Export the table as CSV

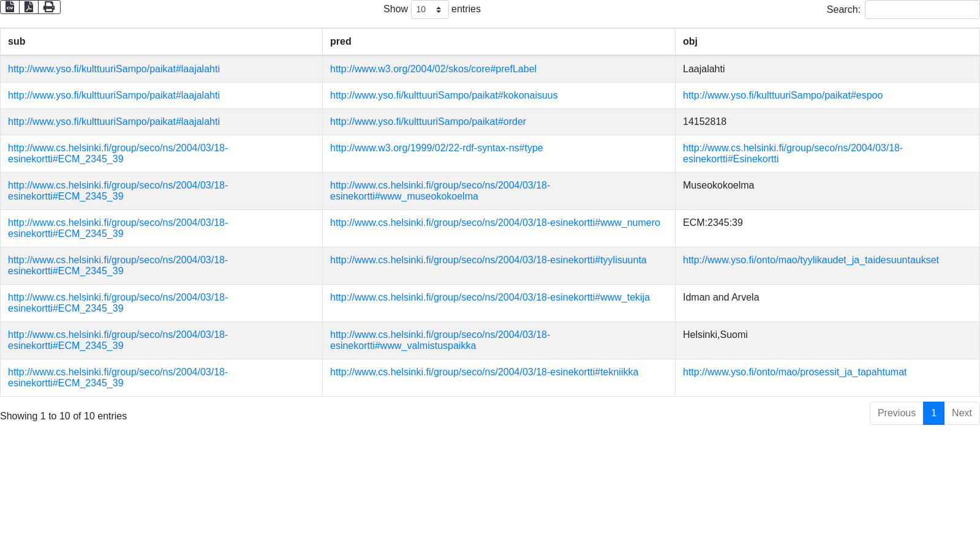(x=10, y=7)
